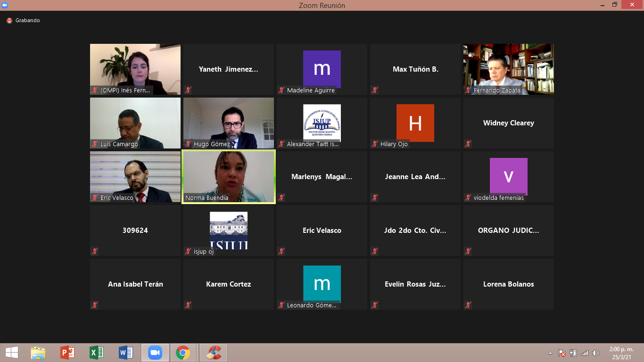Click the Marlenys Magal... name
The height and width of the screenshot is (362, 644).
point(322,177)
